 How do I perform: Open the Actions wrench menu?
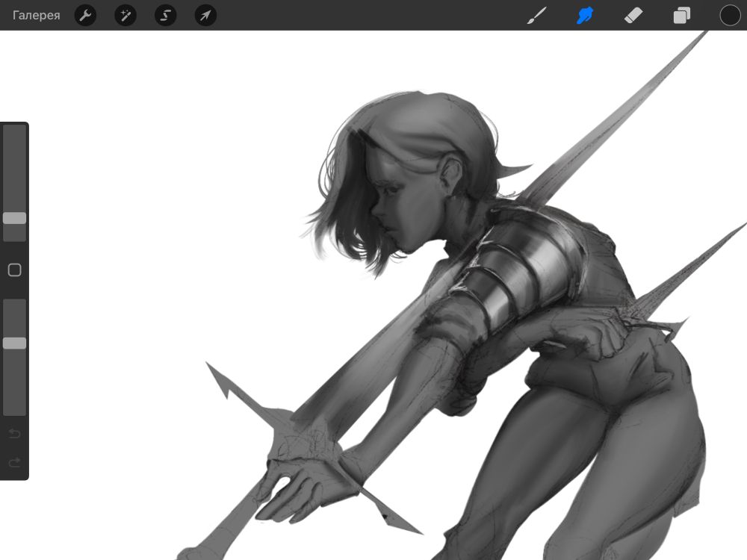[86, 15]
